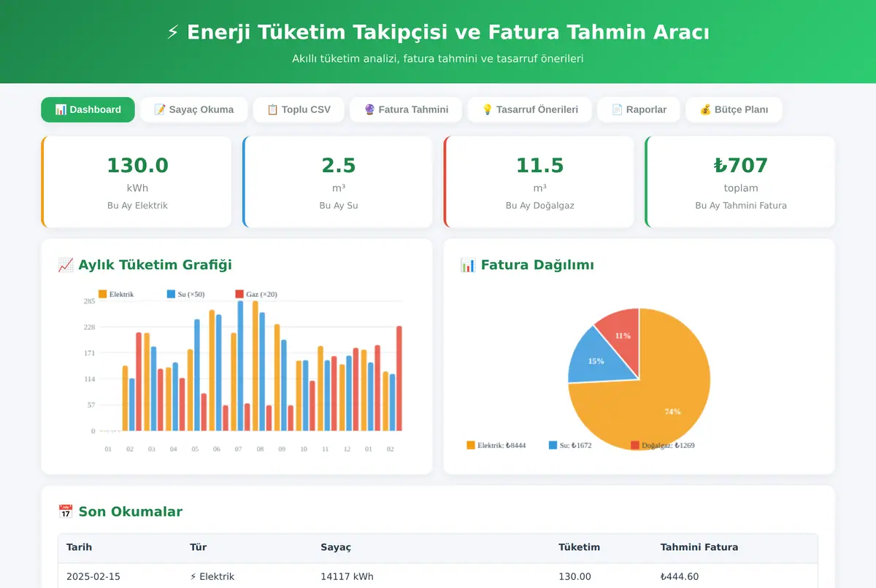
Task: Open the Raporlar tab
Action: point(639,109)
